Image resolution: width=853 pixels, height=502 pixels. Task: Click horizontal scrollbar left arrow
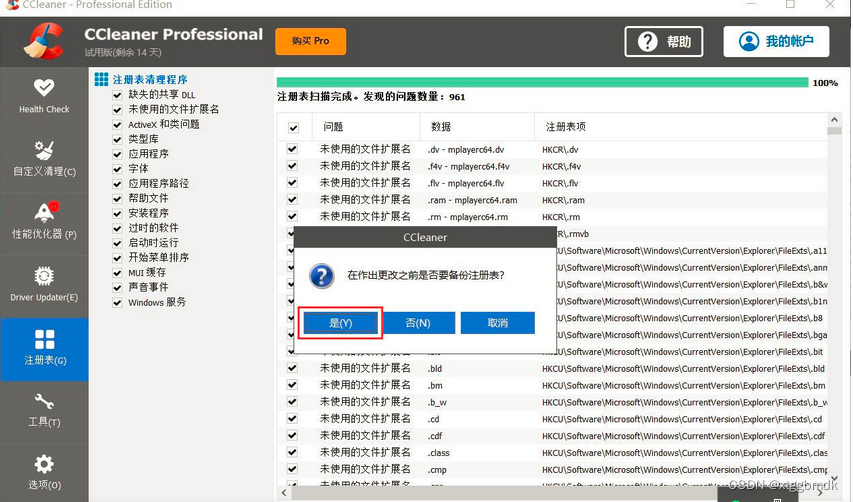coord(284,493)
